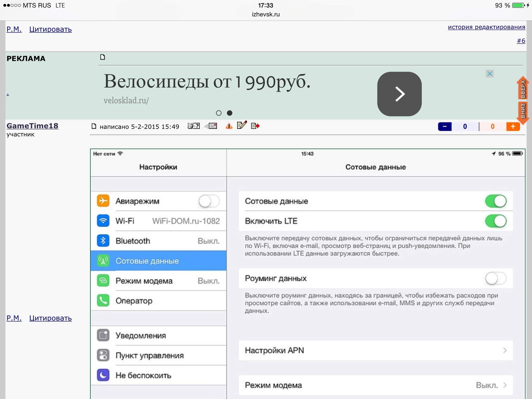
Task: Click the send email envelope icon
Action: pos(211,126)
